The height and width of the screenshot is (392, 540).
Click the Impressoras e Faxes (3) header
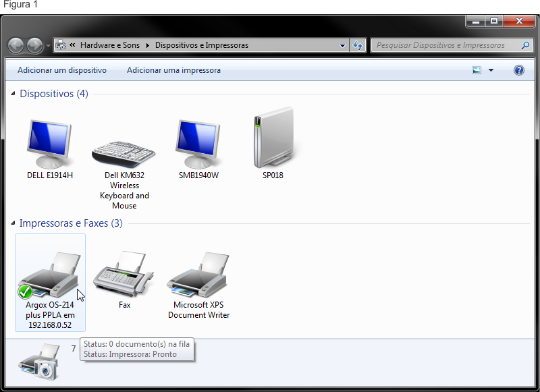(71, 223)
